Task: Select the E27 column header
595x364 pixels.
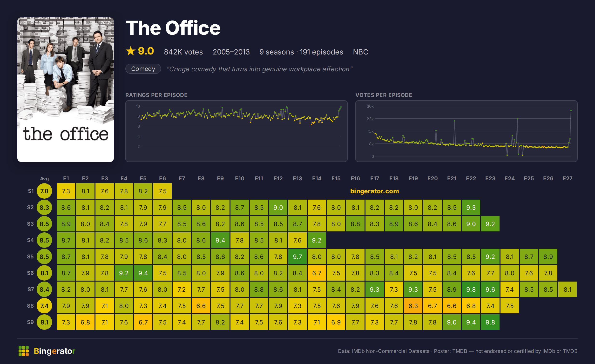Action: pos(567,178)
